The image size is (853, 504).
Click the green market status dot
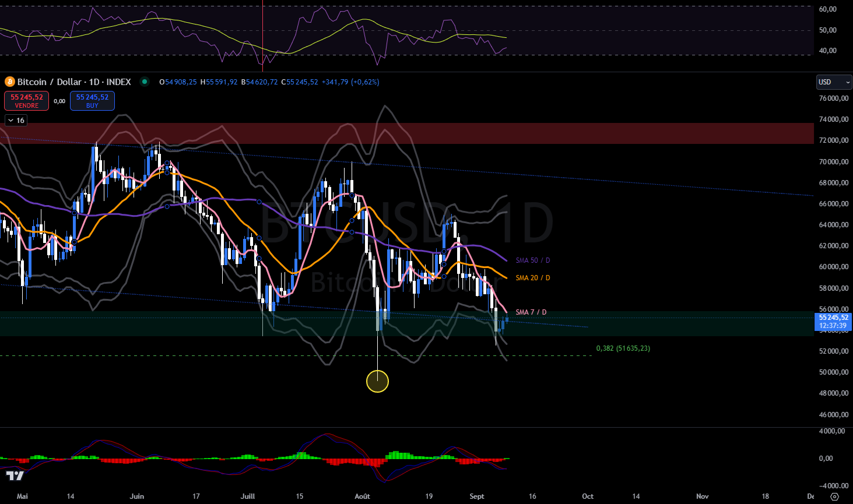tap(145, 82)
